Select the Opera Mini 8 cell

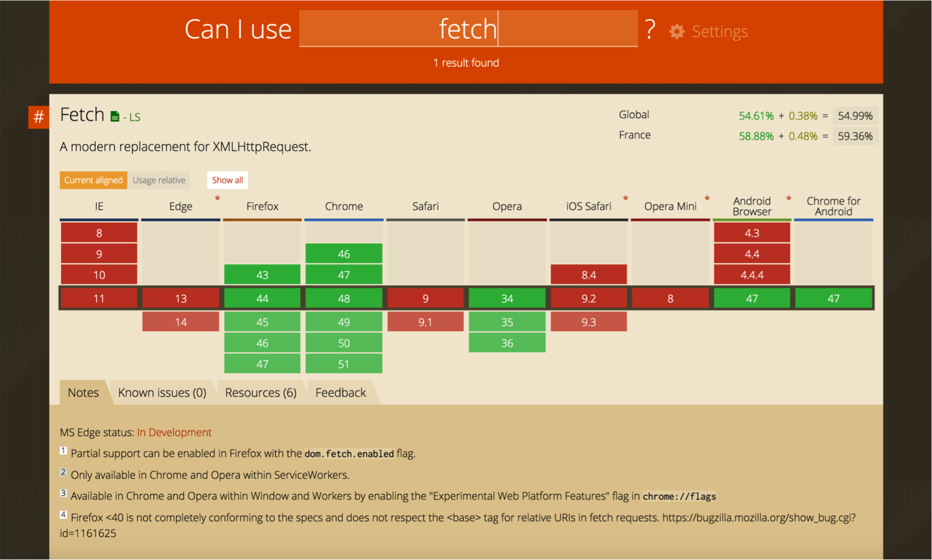[x=670, y=299]
